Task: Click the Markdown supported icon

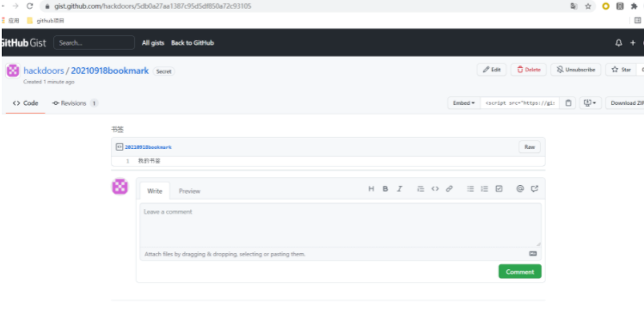Action: pyautogui.click(x=533, y=254)
